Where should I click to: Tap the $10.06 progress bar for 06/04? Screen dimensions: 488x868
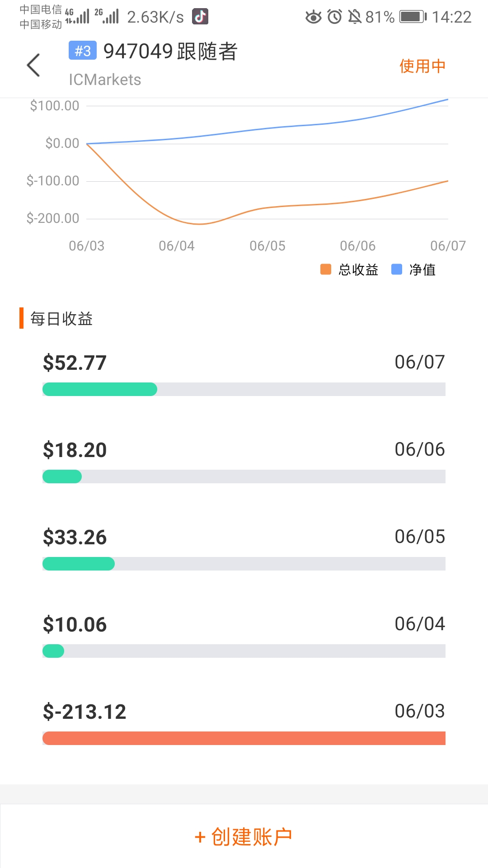pyautogui.click(x=244, y=651)
